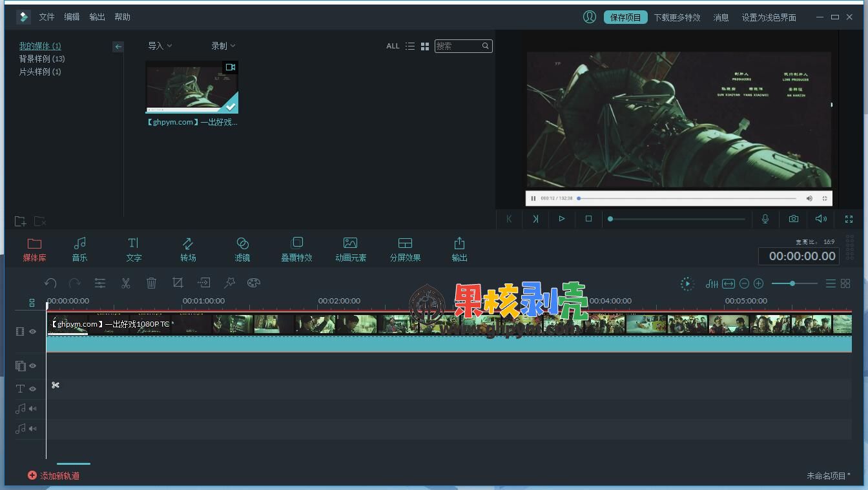The width and height of the screenshot is (868, 490).
Task: Click zoom to fit timeline icon
Action: coord(728,283)
